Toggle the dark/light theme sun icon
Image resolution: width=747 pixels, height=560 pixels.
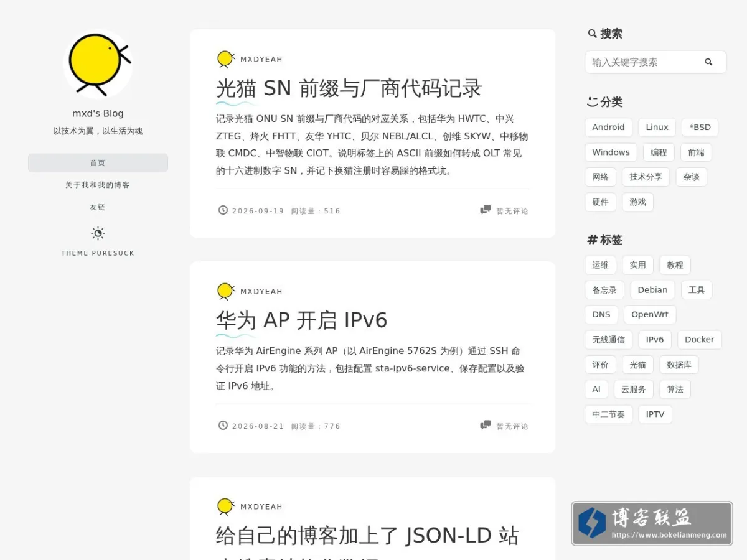(98, 233)
